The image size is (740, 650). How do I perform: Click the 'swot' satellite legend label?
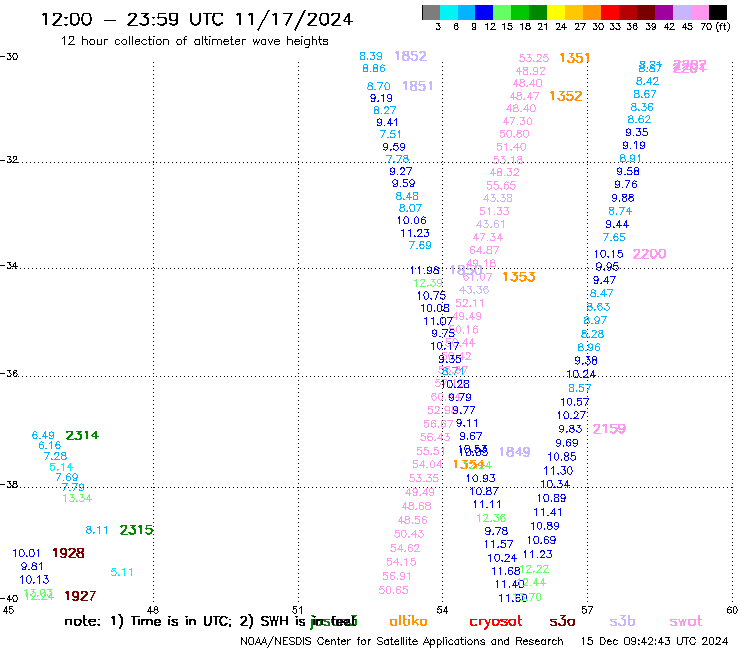(x=686, y=621)
